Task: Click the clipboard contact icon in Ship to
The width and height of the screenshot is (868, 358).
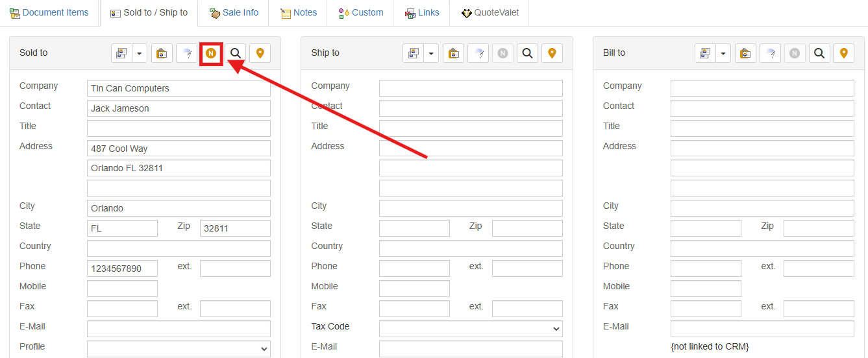Action: [454, 53]
